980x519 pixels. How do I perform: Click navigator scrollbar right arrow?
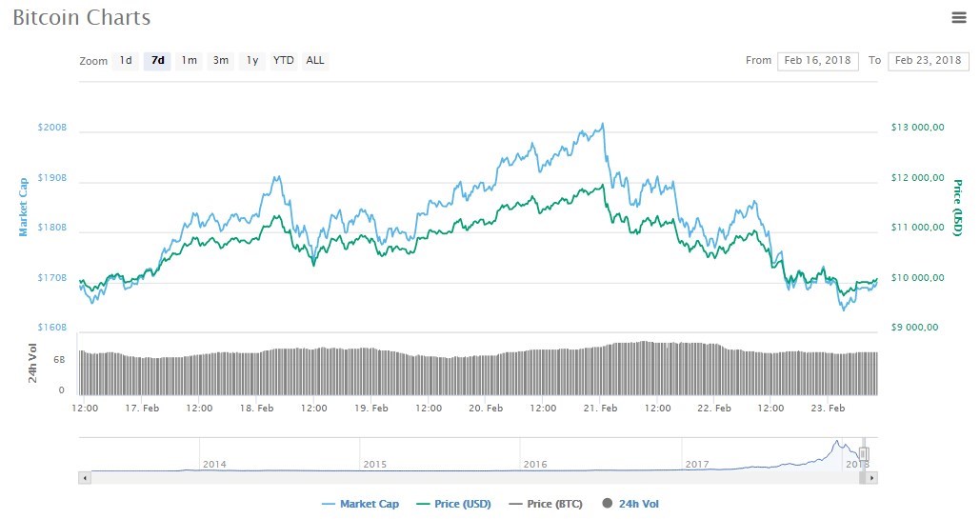872,477
